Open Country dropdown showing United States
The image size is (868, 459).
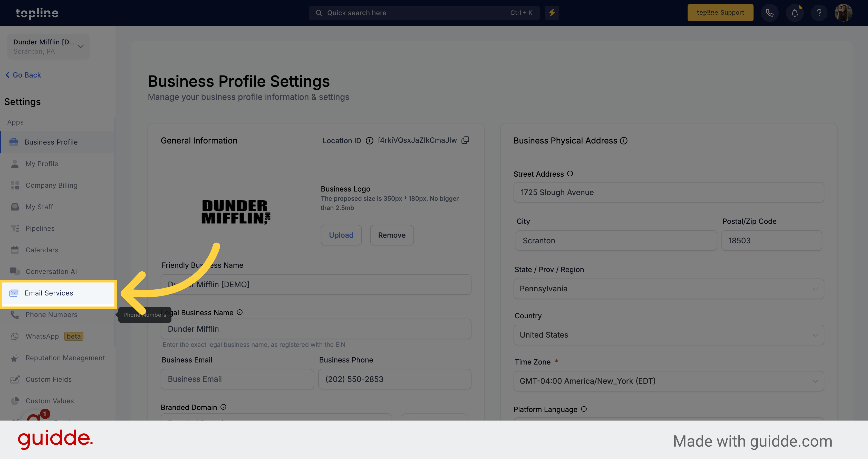coord(669,335)
